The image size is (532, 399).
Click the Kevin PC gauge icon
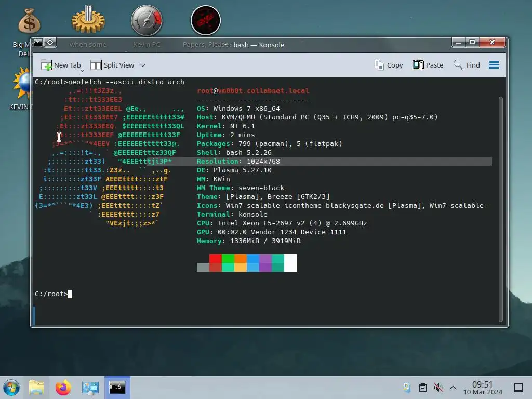tap(147, 20)
